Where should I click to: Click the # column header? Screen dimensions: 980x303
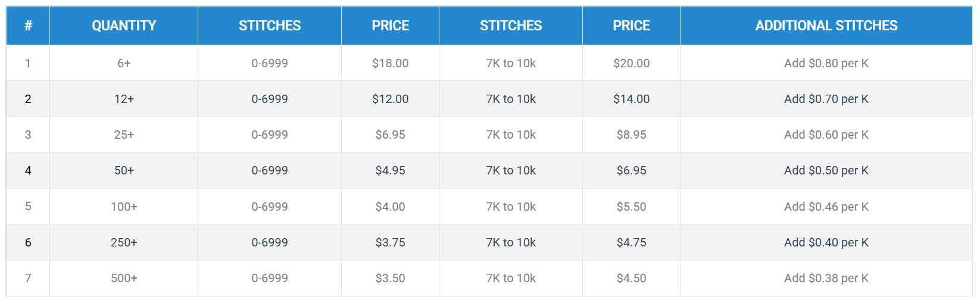tap(28, 26)
